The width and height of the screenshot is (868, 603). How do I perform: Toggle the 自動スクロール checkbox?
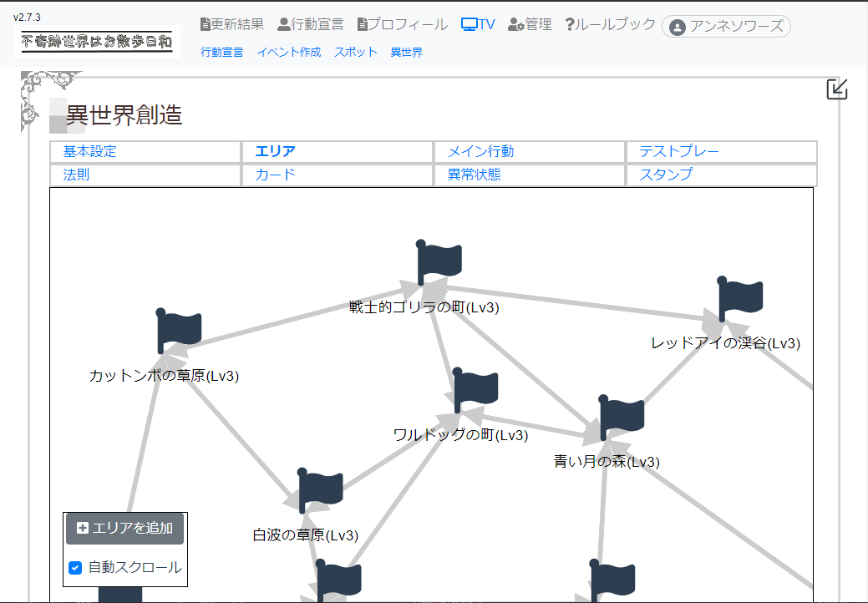[x=75, y=568]
